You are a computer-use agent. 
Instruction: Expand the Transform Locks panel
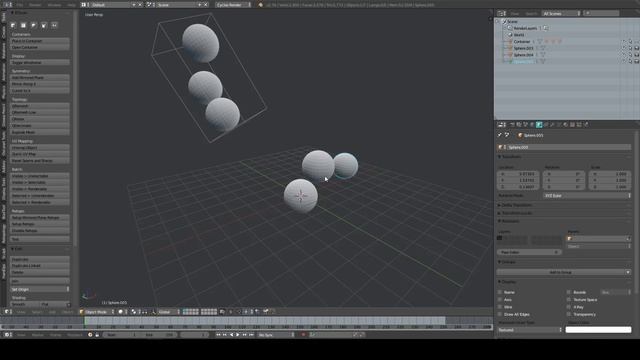pyautogui.click(x=515, y=213)
